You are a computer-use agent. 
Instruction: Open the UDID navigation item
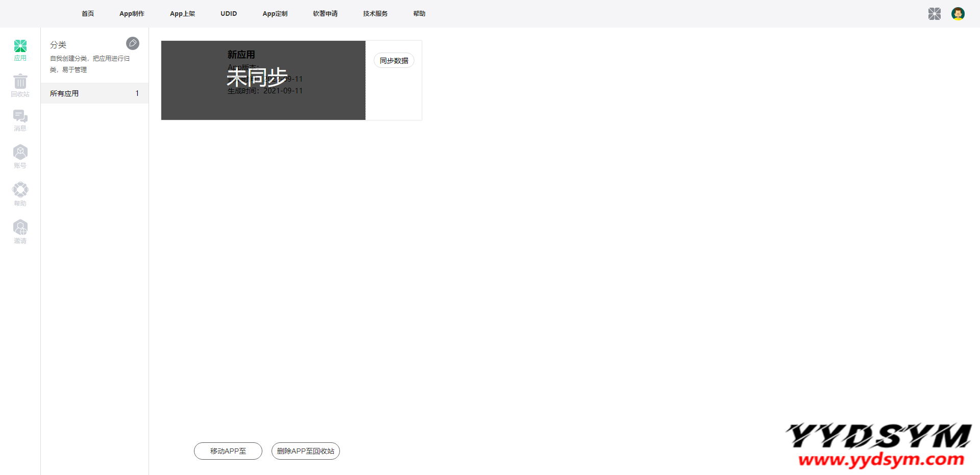click(x=229, y=14)
